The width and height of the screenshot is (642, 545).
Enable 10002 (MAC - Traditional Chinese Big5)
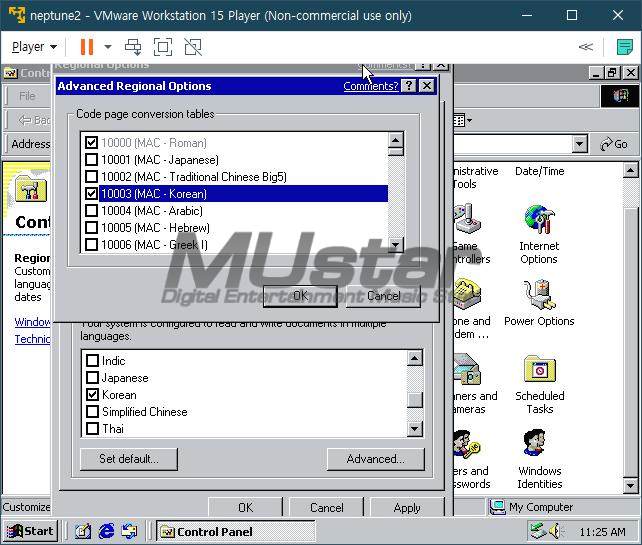tap(91, 176)
